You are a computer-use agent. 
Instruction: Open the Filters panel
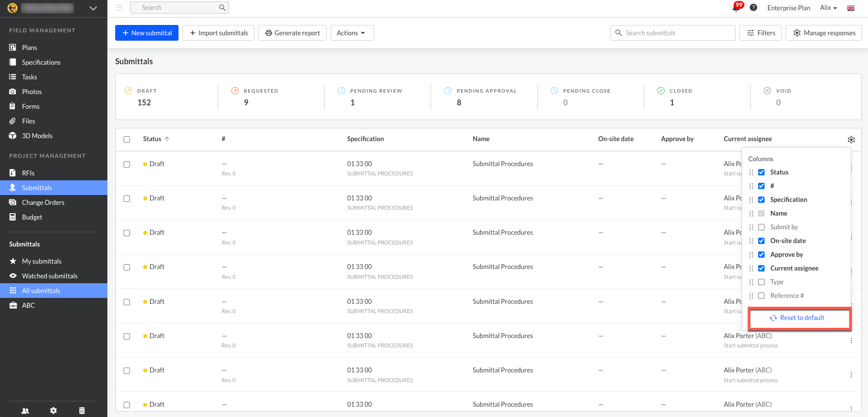[x=761, y=33]
